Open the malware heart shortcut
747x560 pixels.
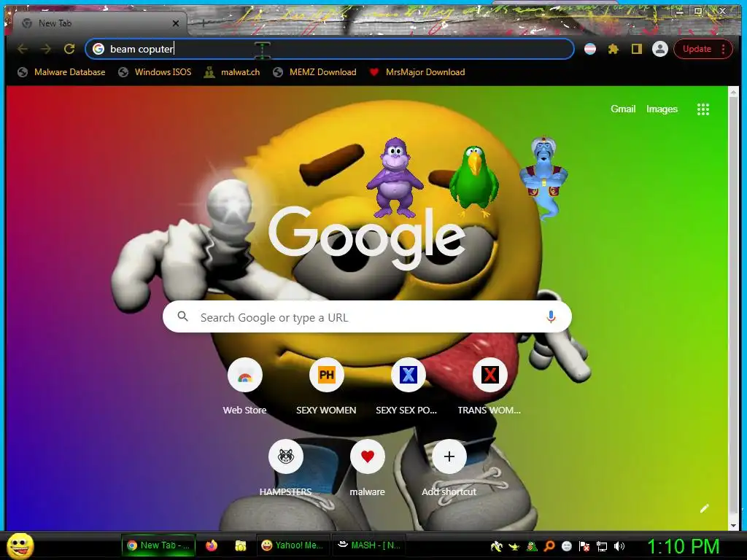pos(368,456)
